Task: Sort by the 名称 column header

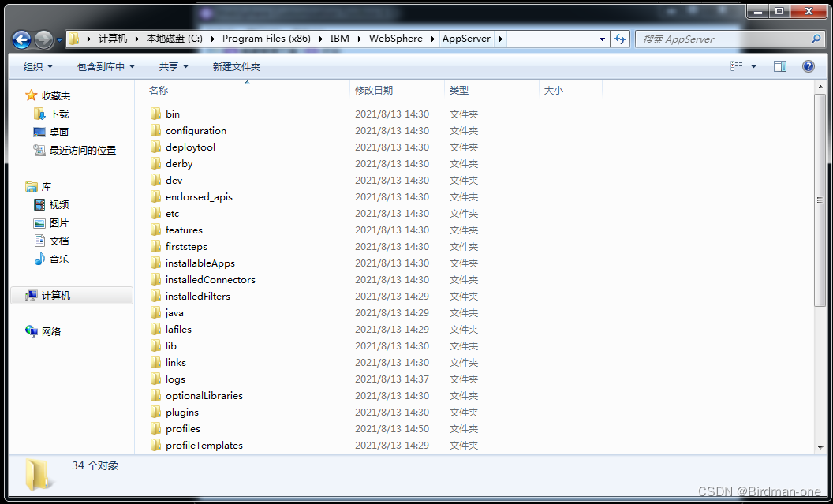Action: [x=159, y=90]
